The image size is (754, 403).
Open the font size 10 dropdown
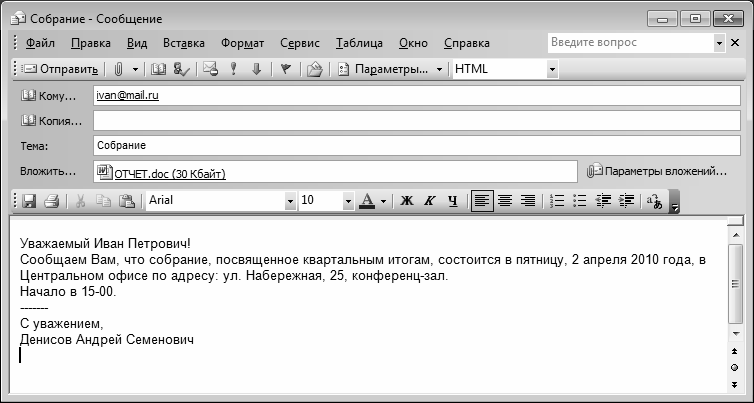click(348, 201)
